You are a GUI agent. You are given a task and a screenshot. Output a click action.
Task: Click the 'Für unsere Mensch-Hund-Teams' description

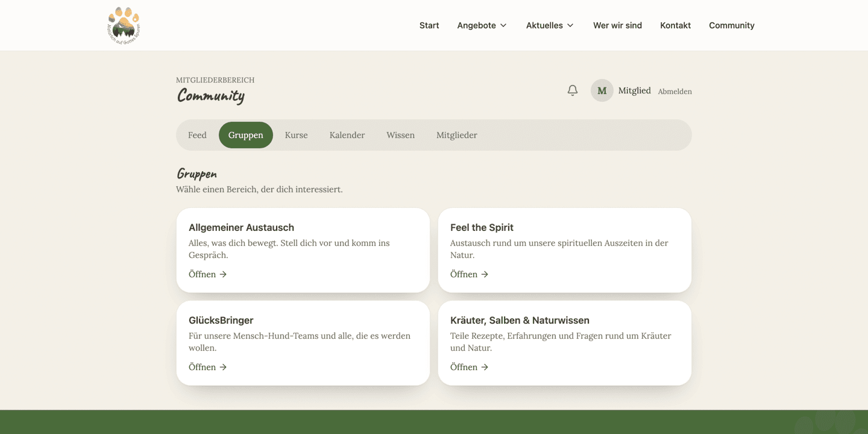[x=300, y=342]
